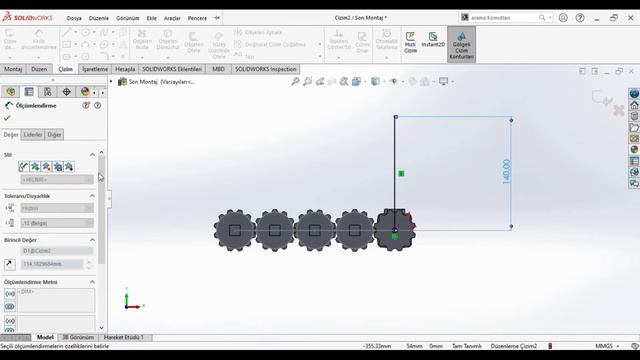The height and width of the screenshot is (360, 640).
Task: Switch to the Hesapla ribbon tab
Action: pos(125,69)
